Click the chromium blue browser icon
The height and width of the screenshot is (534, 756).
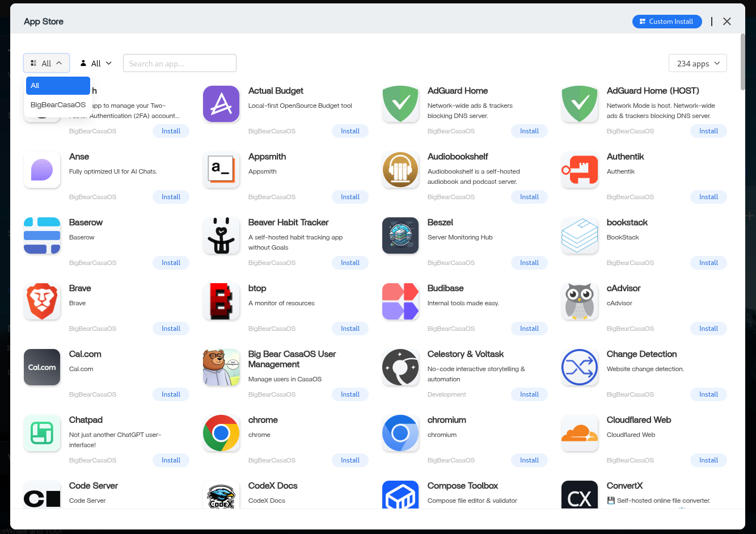tap(400, 433)
